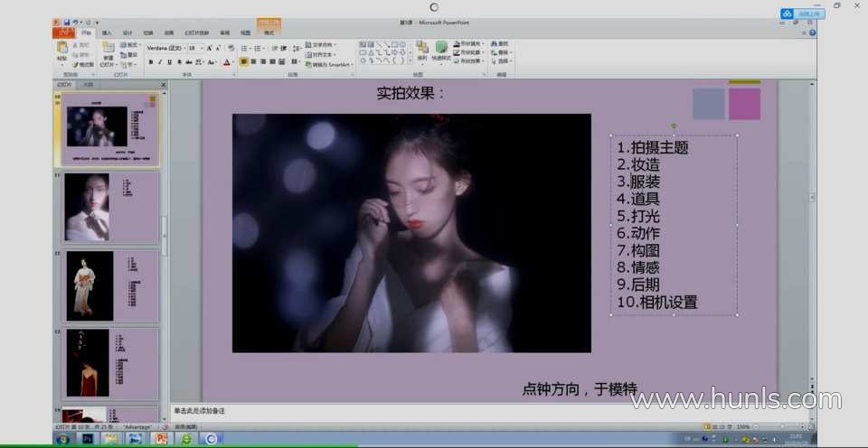The image size is (868, 448).
Task: Click notes area '单击此处添加备注'
Action: click(199, 411)
